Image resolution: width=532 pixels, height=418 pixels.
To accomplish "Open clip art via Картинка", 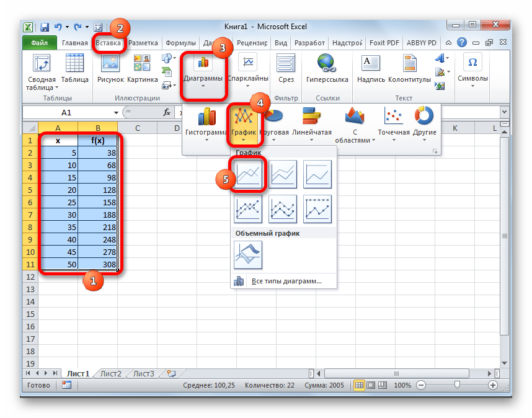I will [x=142, y=69].
